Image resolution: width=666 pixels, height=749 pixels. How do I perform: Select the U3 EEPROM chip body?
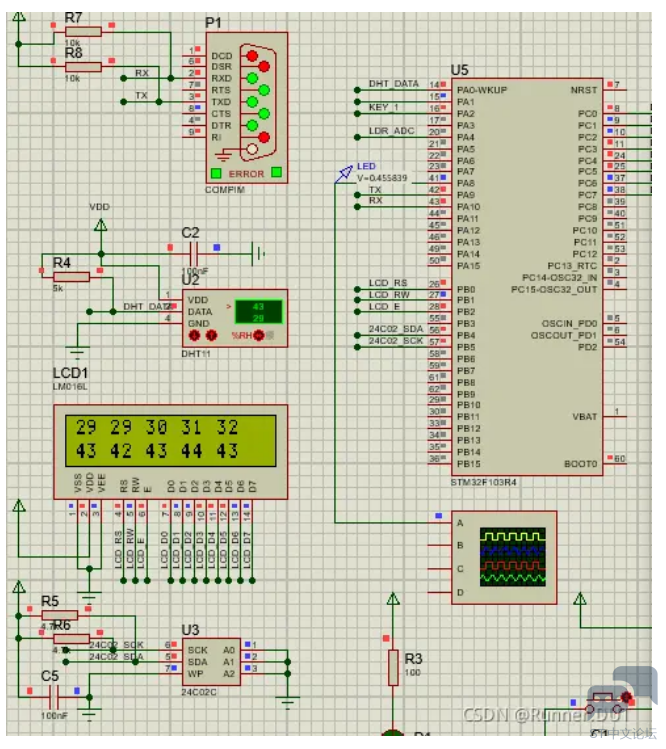tap(211, 662)
